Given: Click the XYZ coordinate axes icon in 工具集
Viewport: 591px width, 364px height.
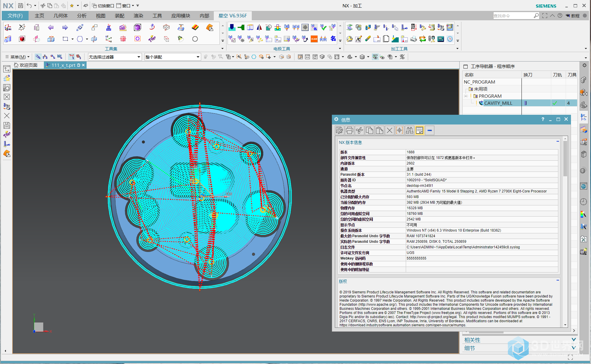Looking at the screenshot, I should (x=108, y=39).
